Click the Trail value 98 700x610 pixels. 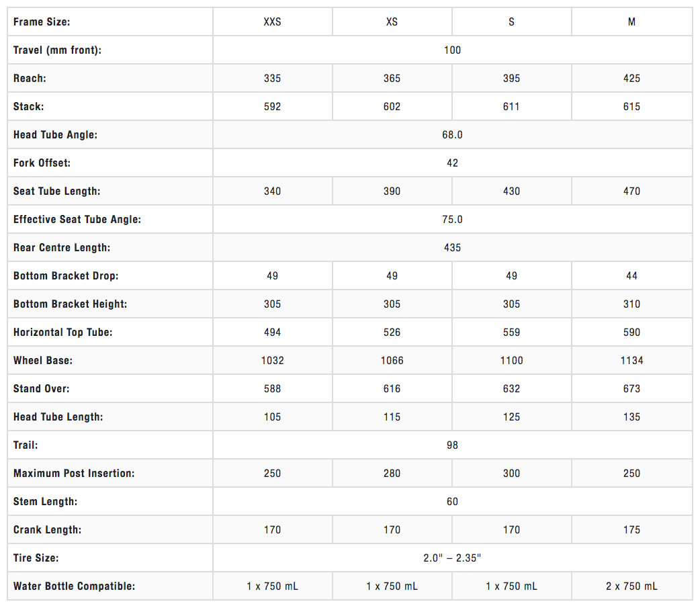(x=452, y=445)
